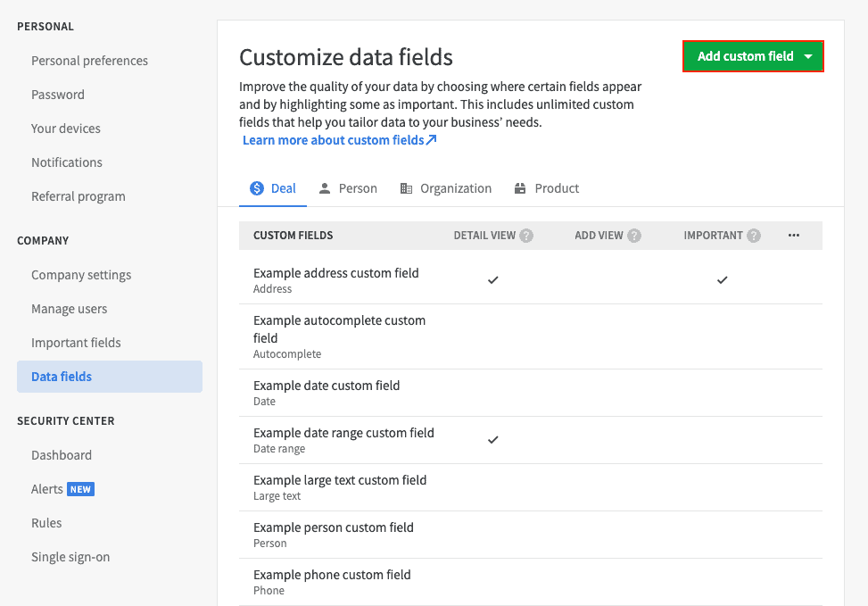Open Add custom field dropdown arrow
868x606 pixels.
pos(808,56)
